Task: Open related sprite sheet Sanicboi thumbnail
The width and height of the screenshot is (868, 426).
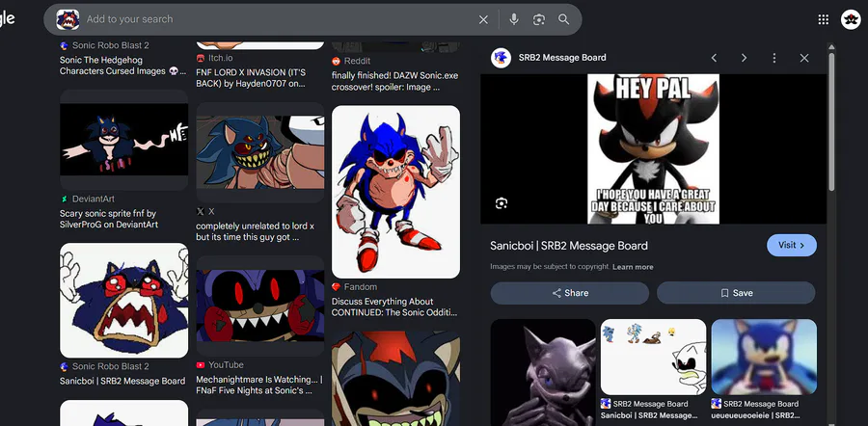Action: pyautogui.click(x=653, y=357)
